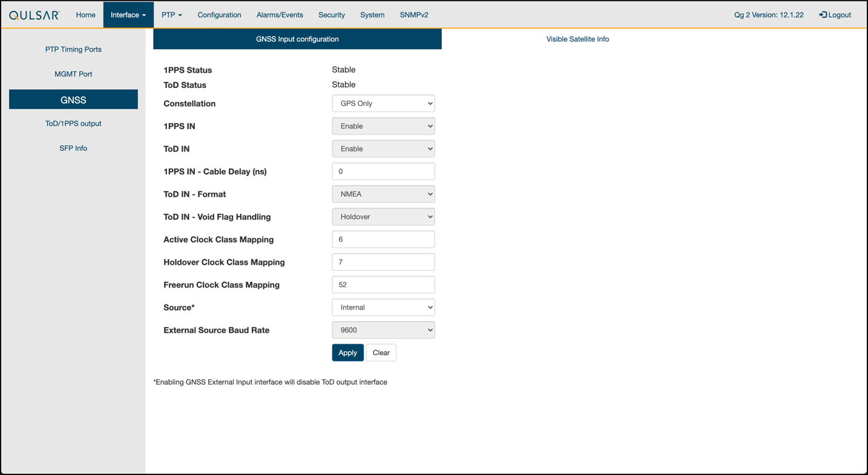Viewport: 868px width, 475px height.
Task: Open PTP Timing Ports in sidebar
Action: (73, 50)
